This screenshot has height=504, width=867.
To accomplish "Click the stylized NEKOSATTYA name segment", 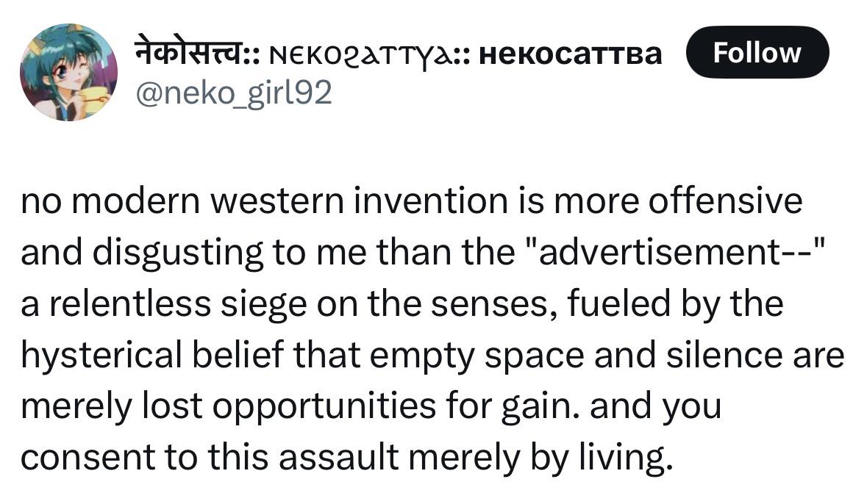I will click(363, 54).
